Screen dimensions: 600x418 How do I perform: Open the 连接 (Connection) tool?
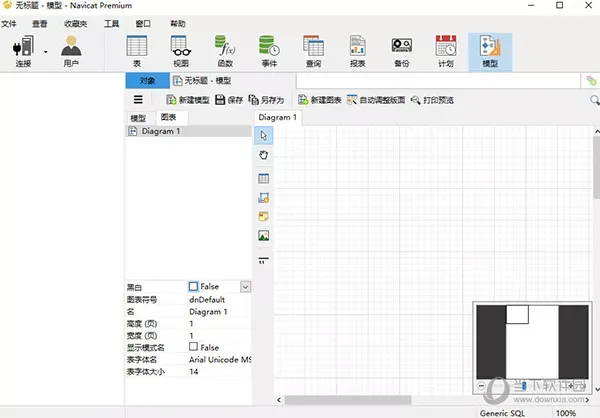[23, 51]
